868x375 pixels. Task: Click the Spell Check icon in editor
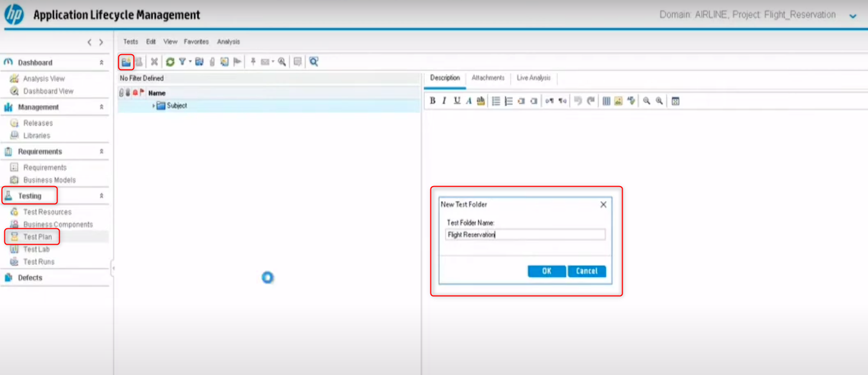631,101
